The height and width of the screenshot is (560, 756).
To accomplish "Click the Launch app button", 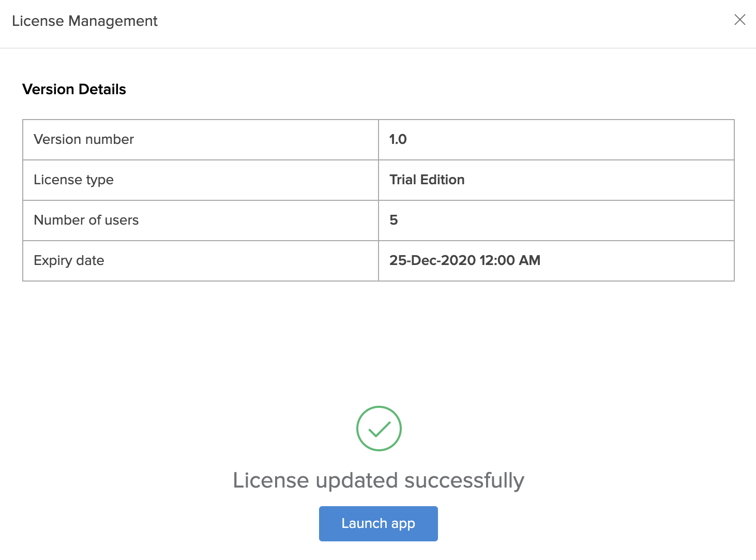I will pyautogui.click(x=378, y=523).
